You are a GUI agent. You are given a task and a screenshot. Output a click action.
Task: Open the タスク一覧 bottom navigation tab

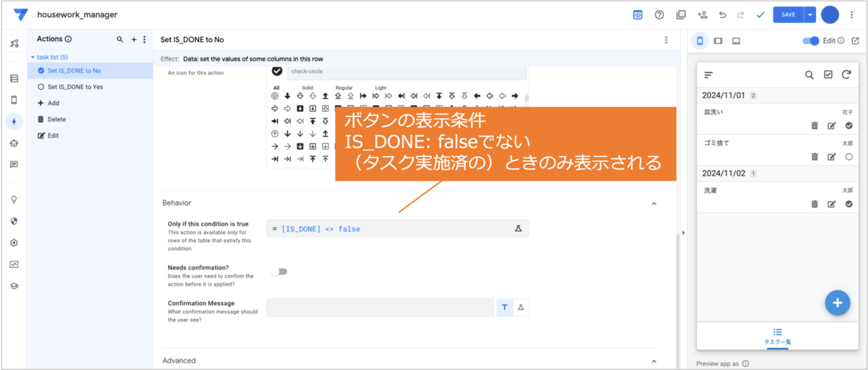pyautogui.click(x=777, y=336)
